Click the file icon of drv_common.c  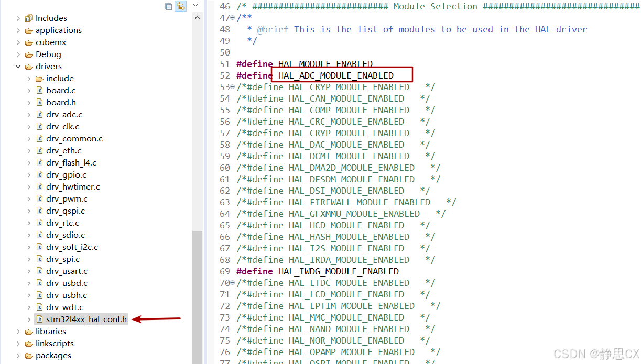tap(39, 139)
